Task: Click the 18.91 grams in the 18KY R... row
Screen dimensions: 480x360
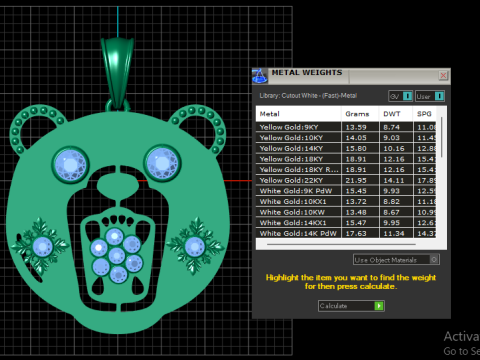Action: [356, 170]
